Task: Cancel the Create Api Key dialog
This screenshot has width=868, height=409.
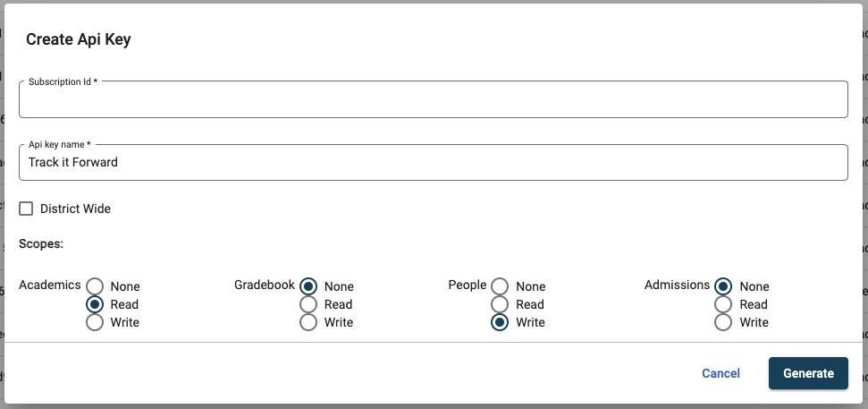Action: coord(721,373)
